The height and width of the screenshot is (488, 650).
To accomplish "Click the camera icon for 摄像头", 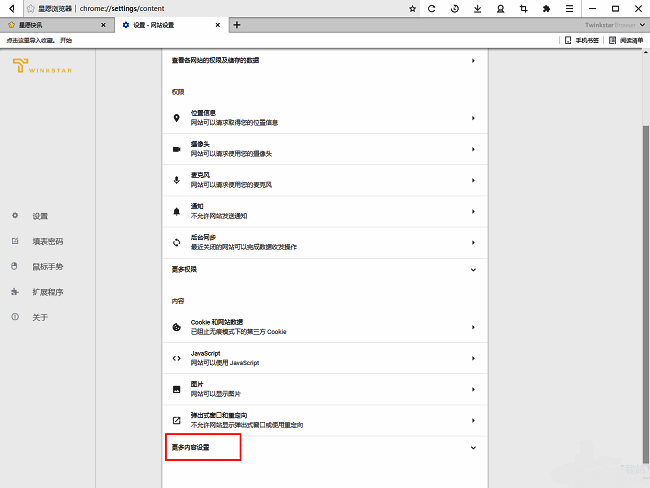I will tap(177, 149).
